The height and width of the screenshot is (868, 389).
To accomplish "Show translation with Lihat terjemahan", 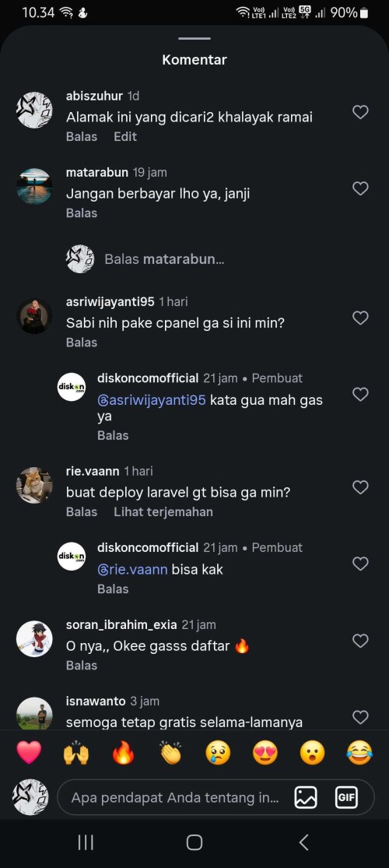I will pos(163,512).
